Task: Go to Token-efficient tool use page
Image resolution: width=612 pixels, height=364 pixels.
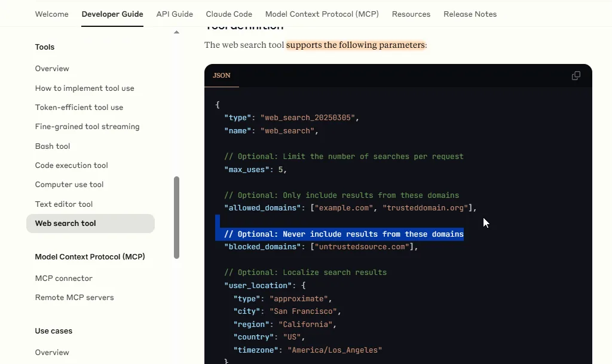Action: coord(79,108)
